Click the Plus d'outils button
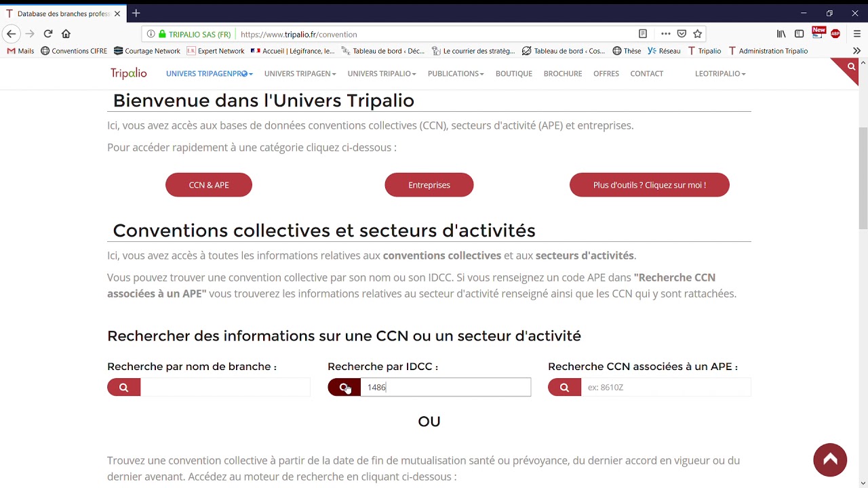 point(650,185)
